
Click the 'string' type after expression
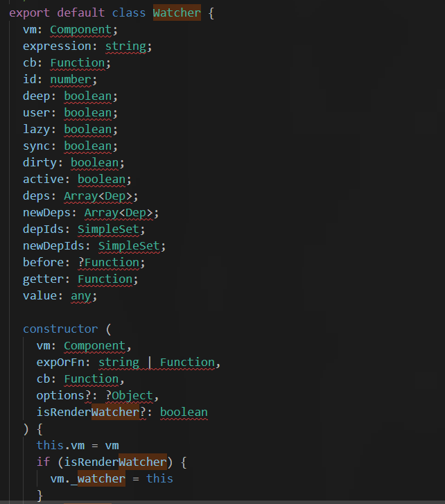pos(125,46)
